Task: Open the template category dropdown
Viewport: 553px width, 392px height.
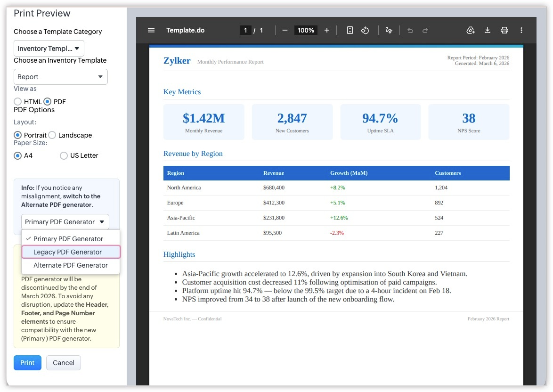Action: click(49, 49)
